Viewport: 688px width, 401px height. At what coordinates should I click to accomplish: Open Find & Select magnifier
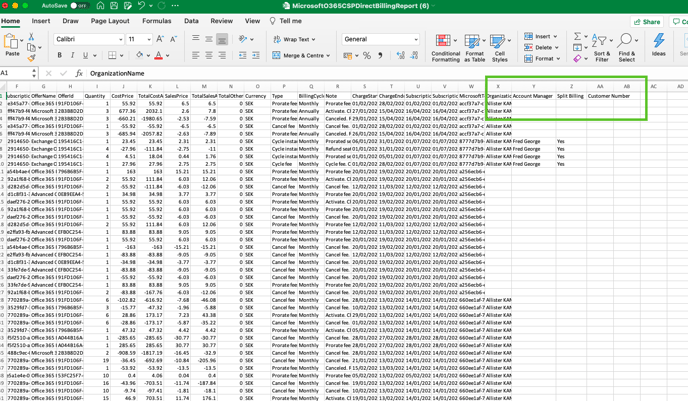point(627,48)
